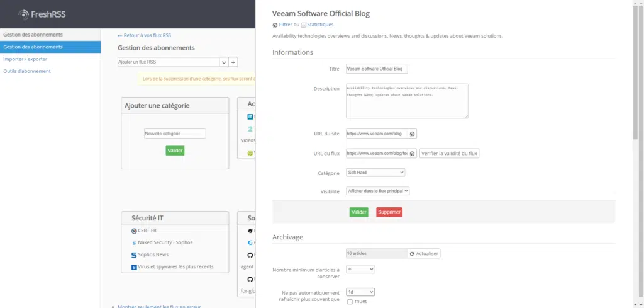Screen dimensions: 644x308
Task: Click the 10 articles field
Action: tap(377, 253)
